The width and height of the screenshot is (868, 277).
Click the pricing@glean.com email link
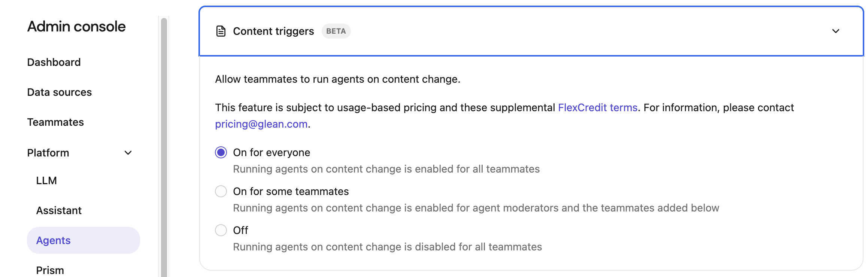tap(261, 124)
